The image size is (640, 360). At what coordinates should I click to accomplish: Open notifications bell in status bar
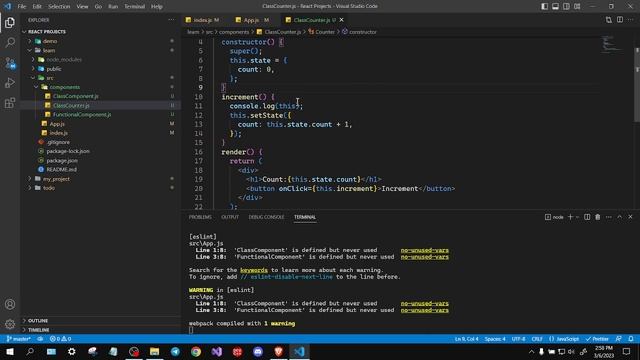(631, 339)
